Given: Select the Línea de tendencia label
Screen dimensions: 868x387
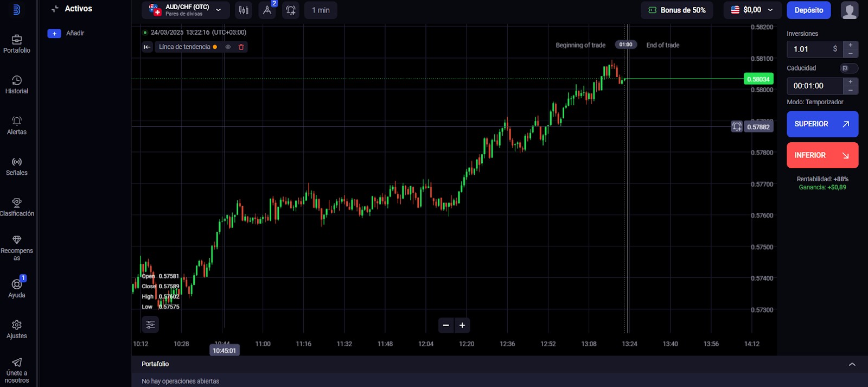Looking at the screenshot, I should (184, 47).
